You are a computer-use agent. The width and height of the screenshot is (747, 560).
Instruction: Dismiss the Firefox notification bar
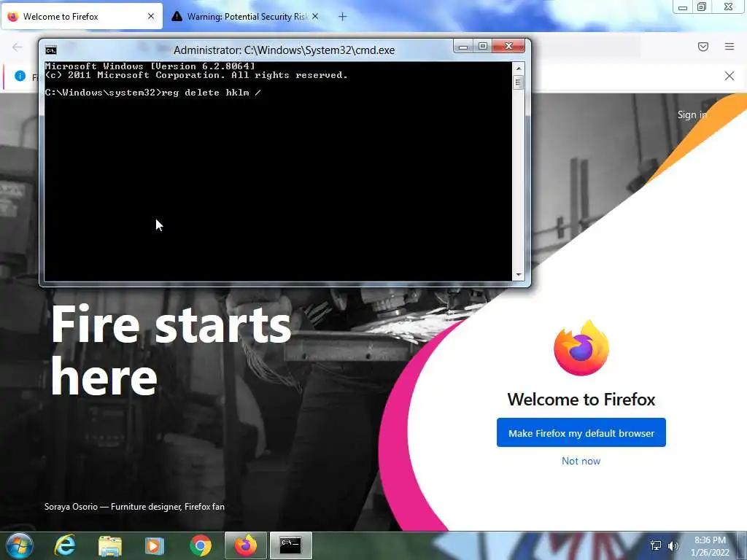[729, 76]
